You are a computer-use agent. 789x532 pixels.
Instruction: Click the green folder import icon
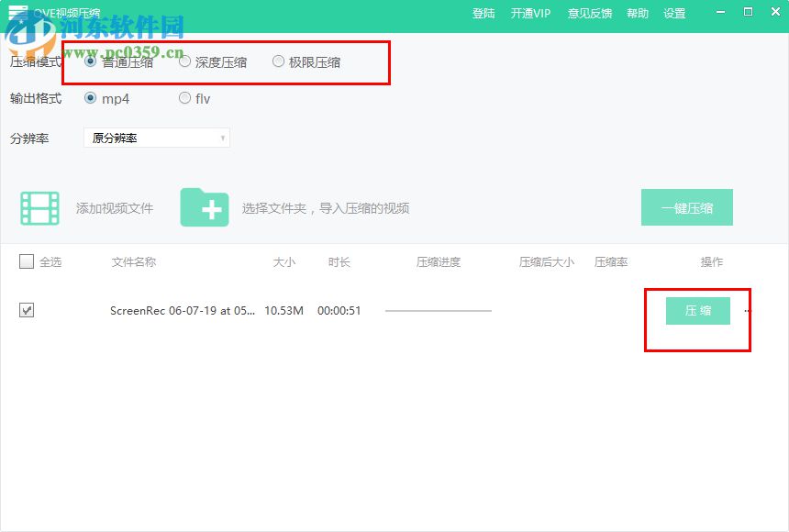pyautogui.click(x=206, y=207)
